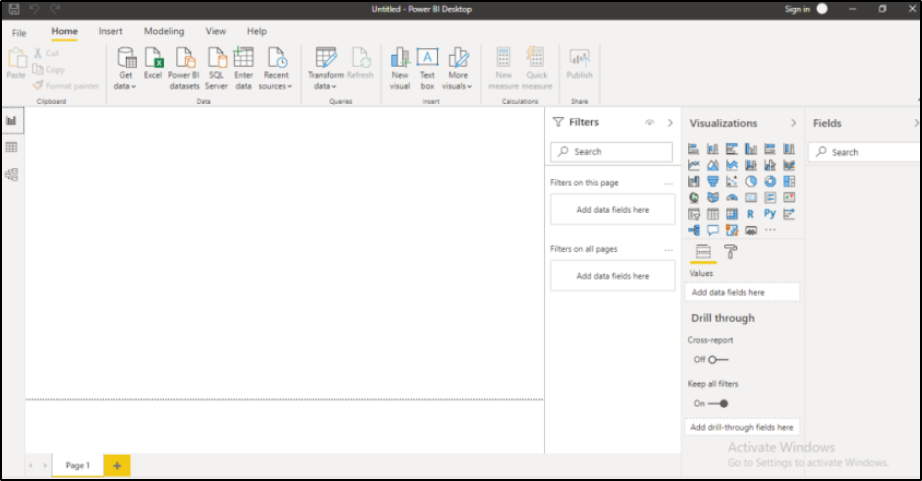This screenshot has height=481, width=922.
Task: Select the Q&A speech bubble visual
Action: (713, 230)
